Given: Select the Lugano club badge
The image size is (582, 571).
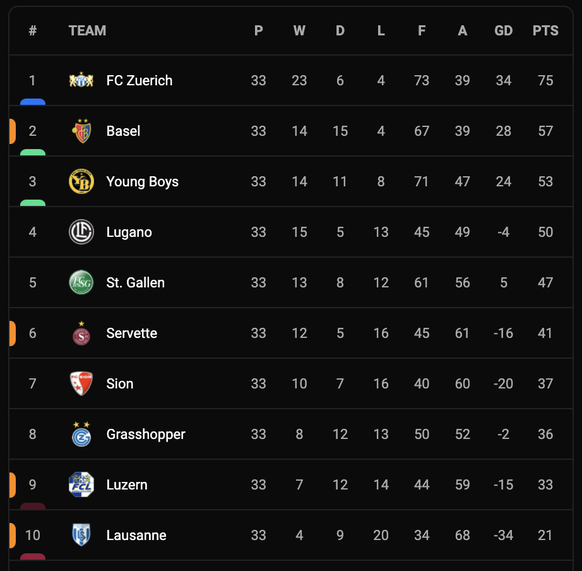Looking at the screenshot, I should pos(81,232).
